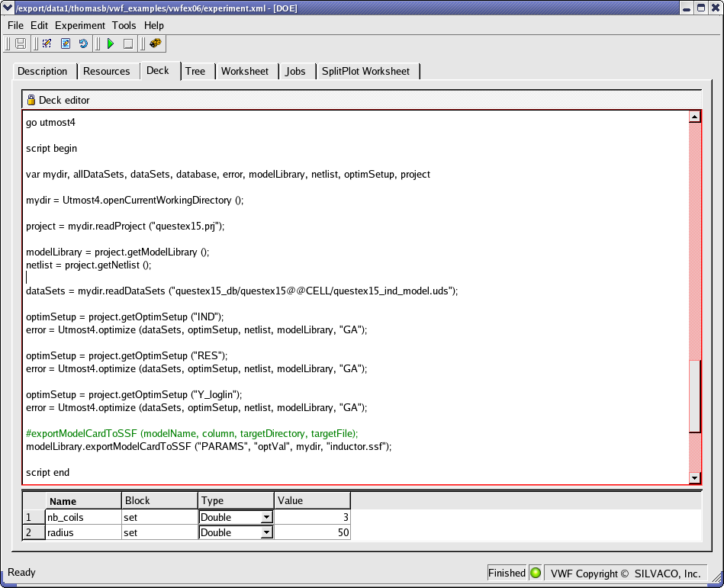Screen dimensions: 724x588
Task: Click the Finished status label
Action: coord(507,573)
